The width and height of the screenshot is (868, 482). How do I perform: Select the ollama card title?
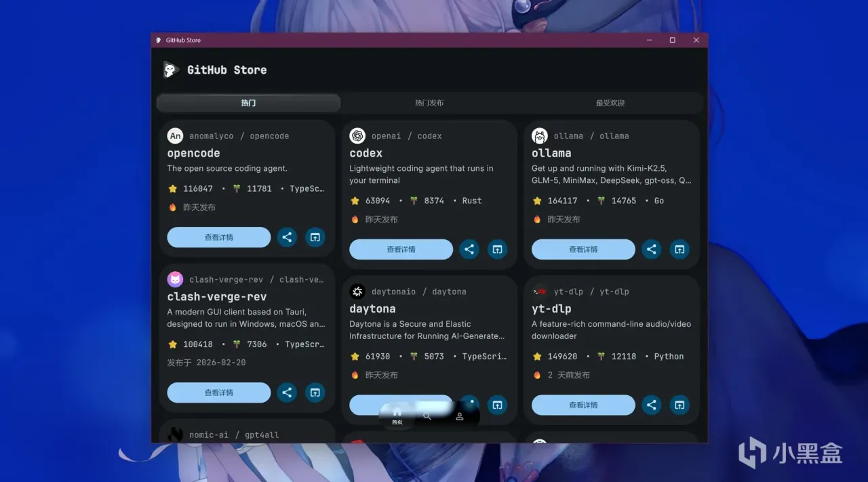[551, 153]
